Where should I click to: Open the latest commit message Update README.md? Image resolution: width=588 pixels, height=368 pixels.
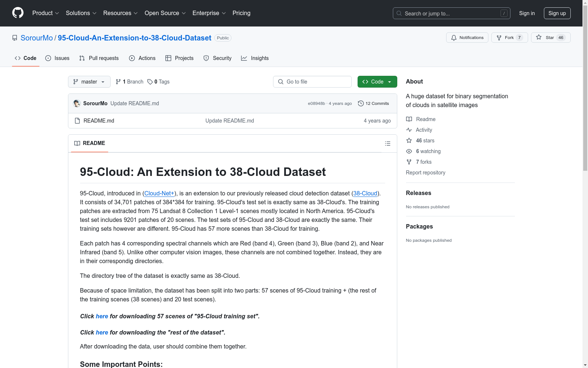click(135, 103)
